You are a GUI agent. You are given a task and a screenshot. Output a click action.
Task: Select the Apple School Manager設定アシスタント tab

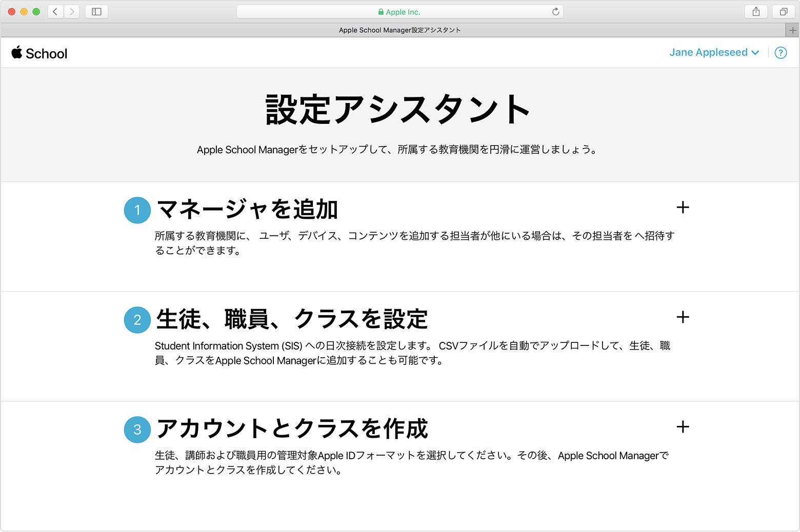point(400,30)
